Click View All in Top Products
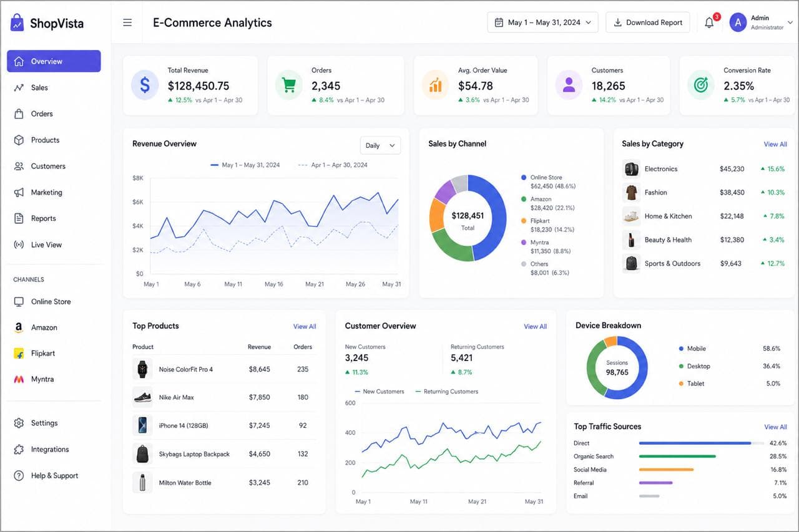 coord(305,326)
